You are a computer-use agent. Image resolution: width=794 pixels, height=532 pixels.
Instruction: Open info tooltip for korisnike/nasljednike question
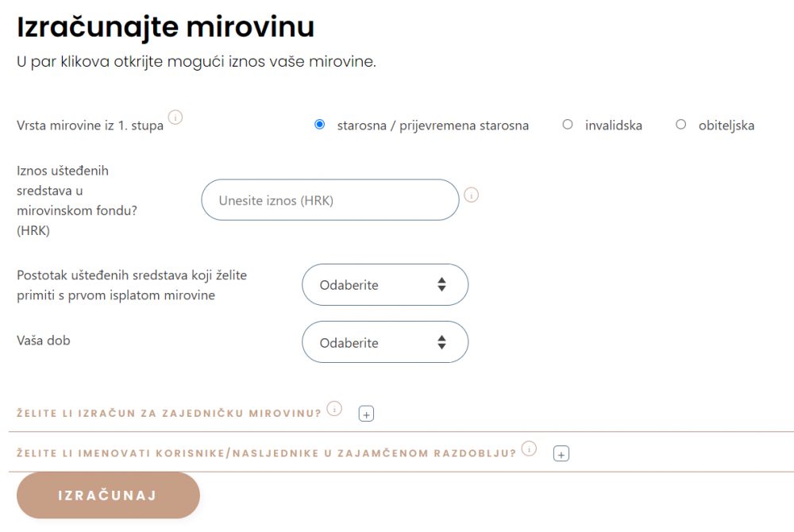[529, 449]
